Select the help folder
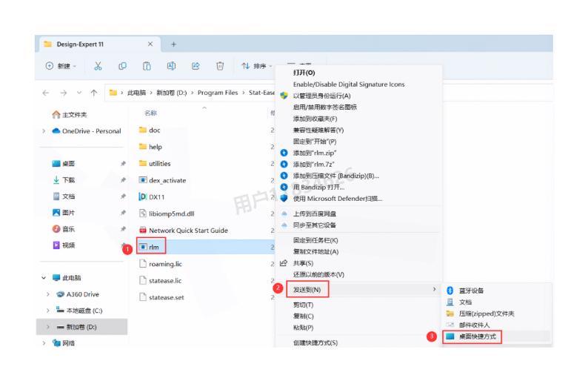The width and height of the screenshot is (588, 378). (x=150, y=147)
